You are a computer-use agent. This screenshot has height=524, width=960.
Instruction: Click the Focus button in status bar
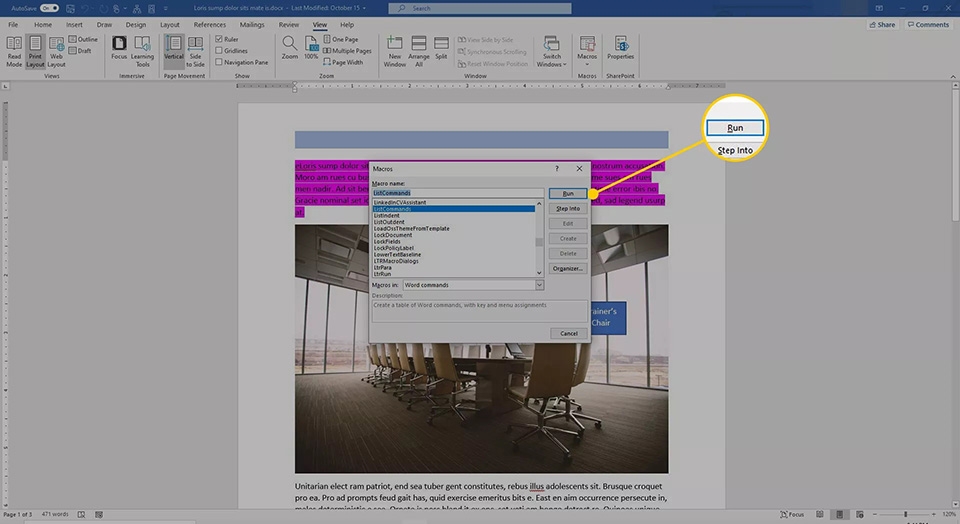click(792, 514)
